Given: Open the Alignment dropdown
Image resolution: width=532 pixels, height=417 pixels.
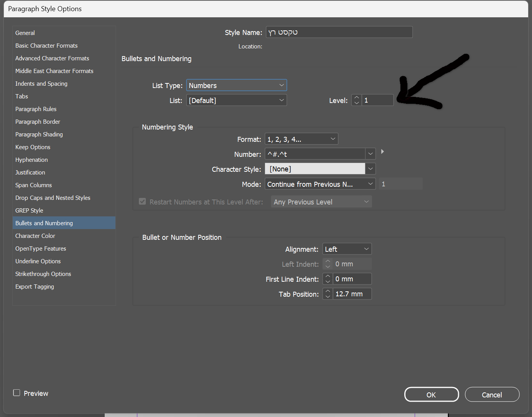Looking at the screenshot, I should 347,249.
